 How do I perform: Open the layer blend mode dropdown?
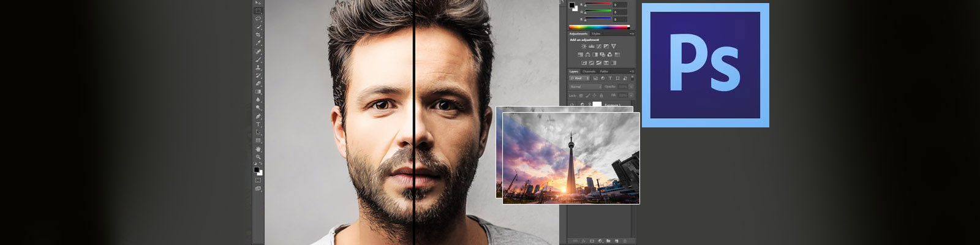coord(585,87)
